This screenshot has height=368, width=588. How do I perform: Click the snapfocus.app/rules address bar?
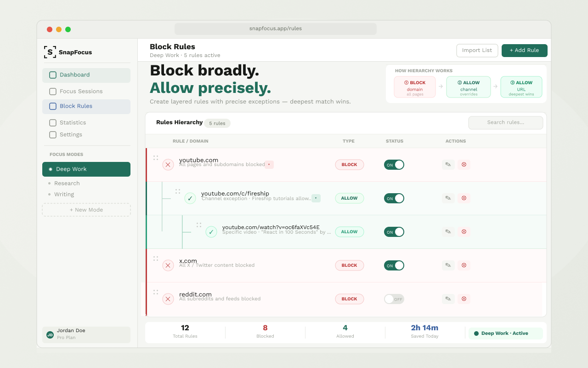pos(276,29)
